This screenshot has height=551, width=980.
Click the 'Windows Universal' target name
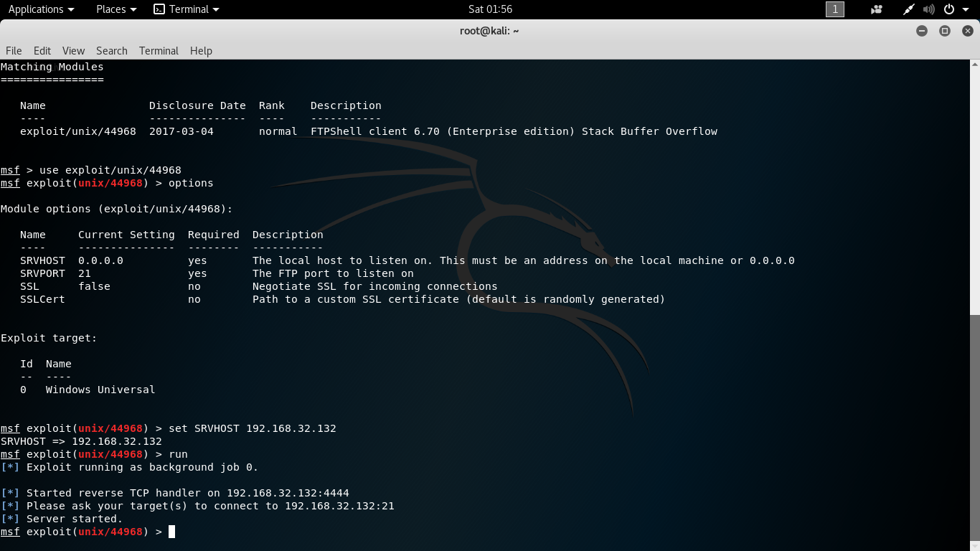click(100, 390)
